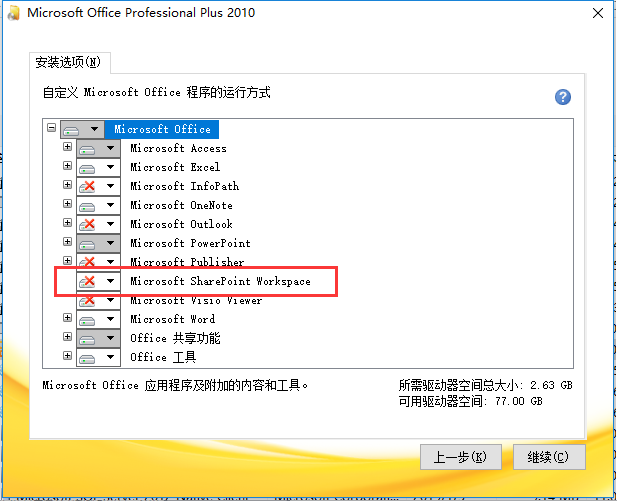This screenshot has height=501, width=617.
Task: Expand the Microsoft InfoPath node
Action: pos(67,185)
